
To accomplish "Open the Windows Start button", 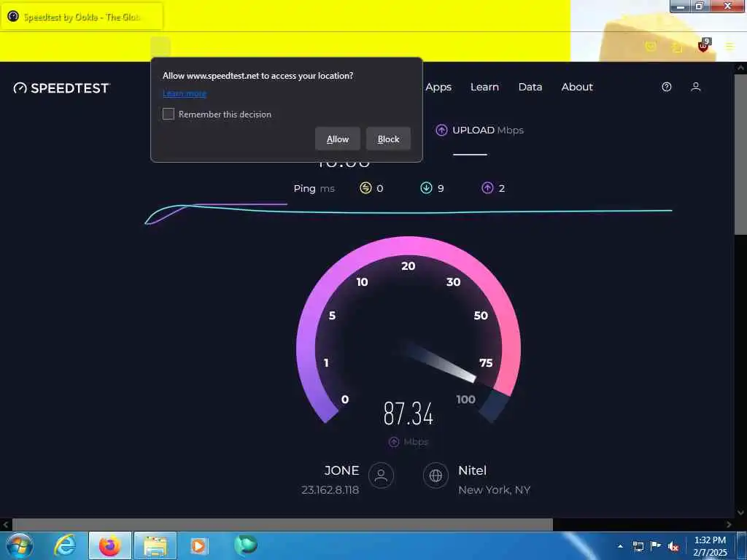I will 19,545.
